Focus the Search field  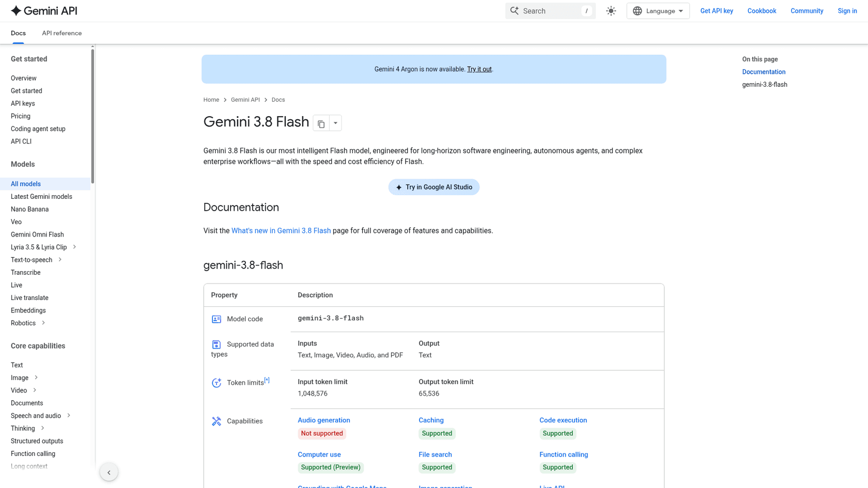550,11
